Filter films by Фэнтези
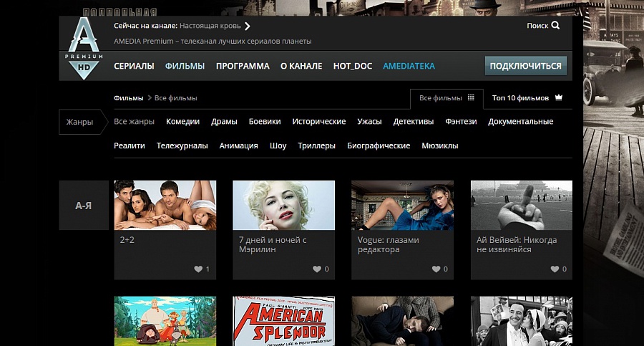The width and height of the screenshot is (644, 346). pos(462,121)
